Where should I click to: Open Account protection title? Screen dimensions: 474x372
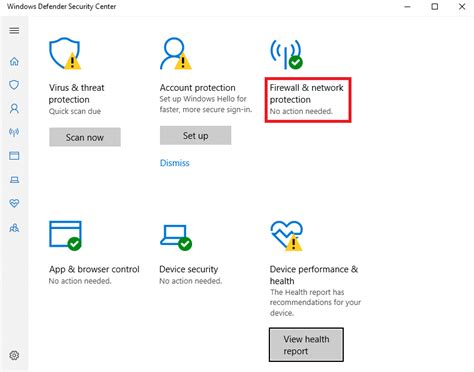[198, 88]
